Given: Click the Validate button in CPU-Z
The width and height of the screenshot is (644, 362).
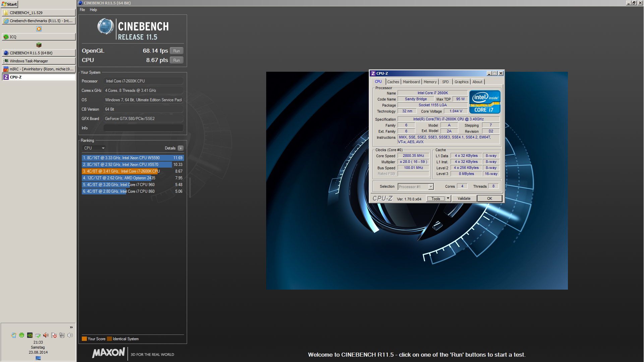Looking at the screenshot, I should pos(464,198).
